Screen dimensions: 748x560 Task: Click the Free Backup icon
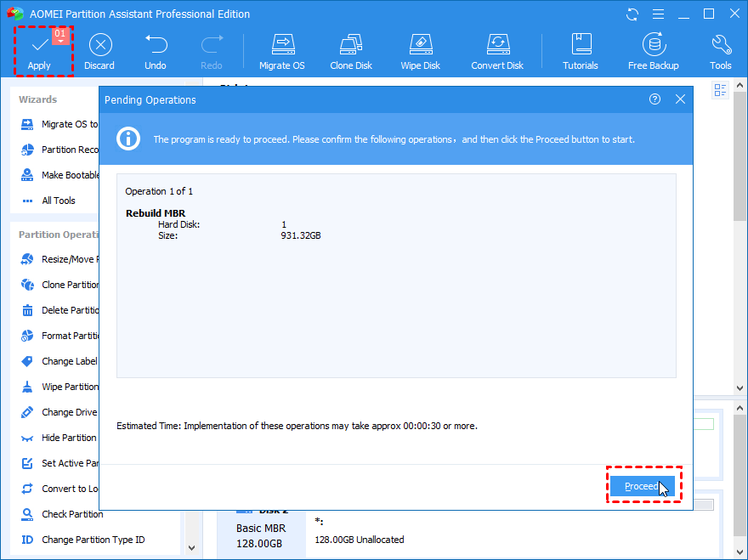click(654, 45)
